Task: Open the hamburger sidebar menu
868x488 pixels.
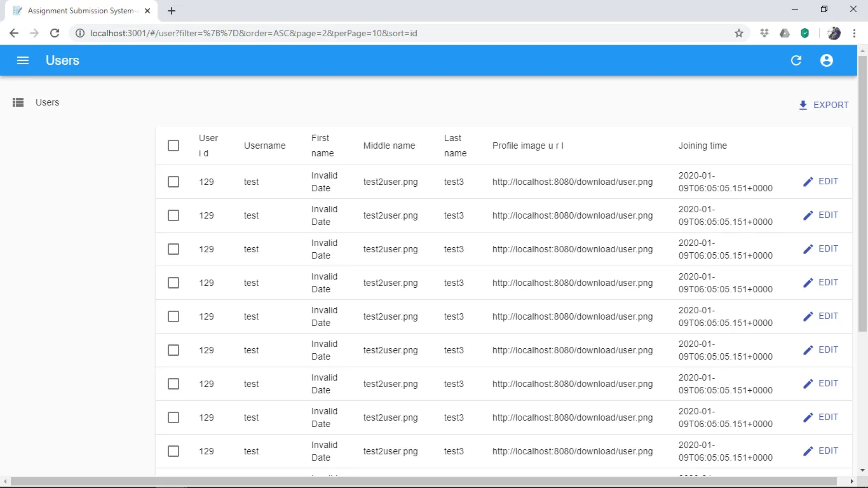Action: click(23, 60)
